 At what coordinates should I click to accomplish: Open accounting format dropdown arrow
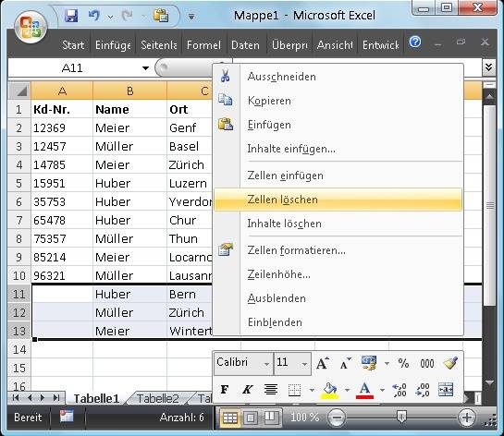pyautogui.click(x=387, y=363)
